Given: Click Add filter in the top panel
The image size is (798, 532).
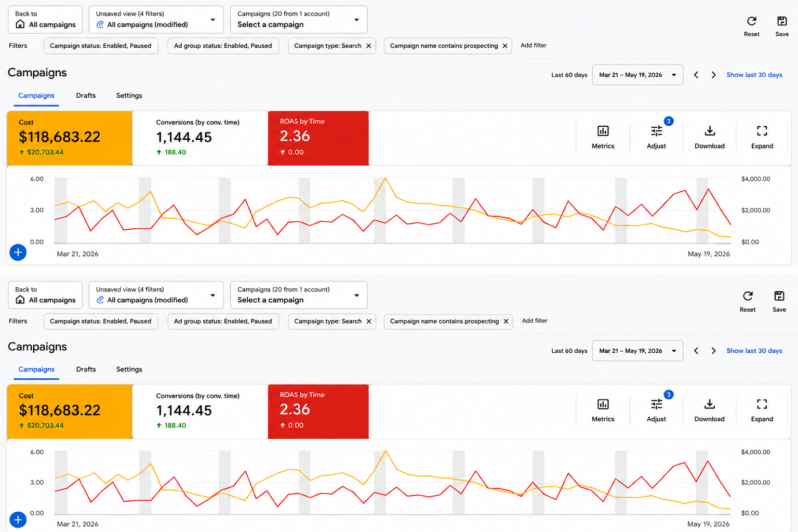Looking at the screenshot, I should [534, 45].
